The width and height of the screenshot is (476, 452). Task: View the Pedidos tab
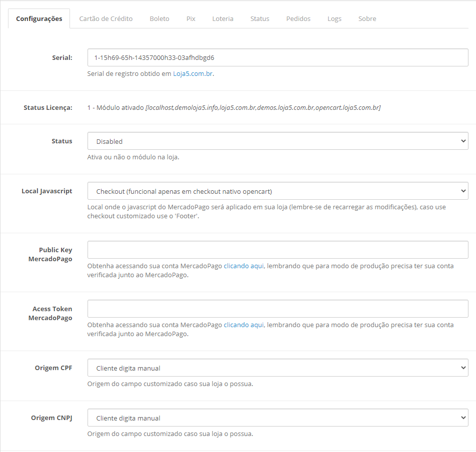298,19
